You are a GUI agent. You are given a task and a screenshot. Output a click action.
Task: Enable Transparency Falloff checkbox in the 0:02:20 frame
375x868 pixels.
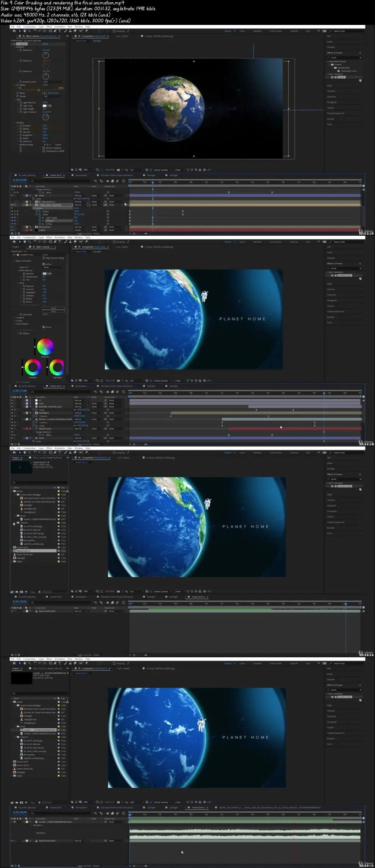tap(44, 151)
